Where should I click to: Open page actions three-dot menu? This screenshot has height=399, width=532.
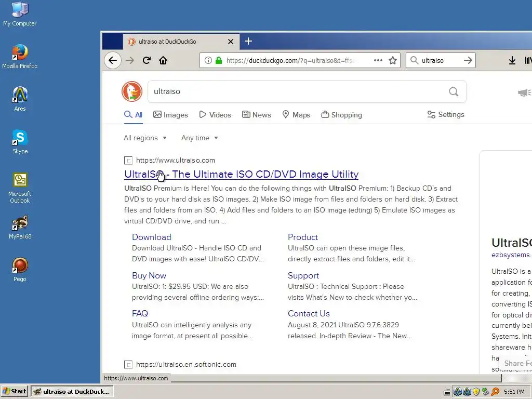point(378,60)
